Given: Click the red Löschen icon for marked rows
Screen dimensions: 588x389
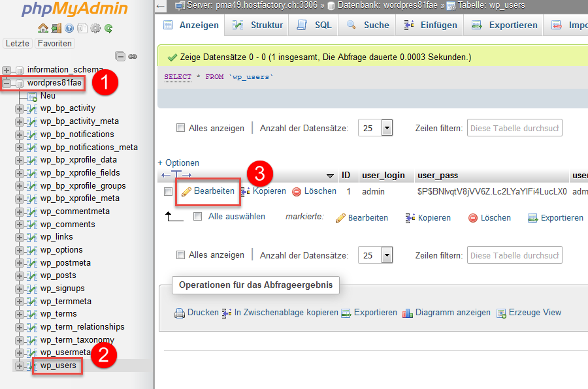Looking at the screenshot, I should (473, 218).
